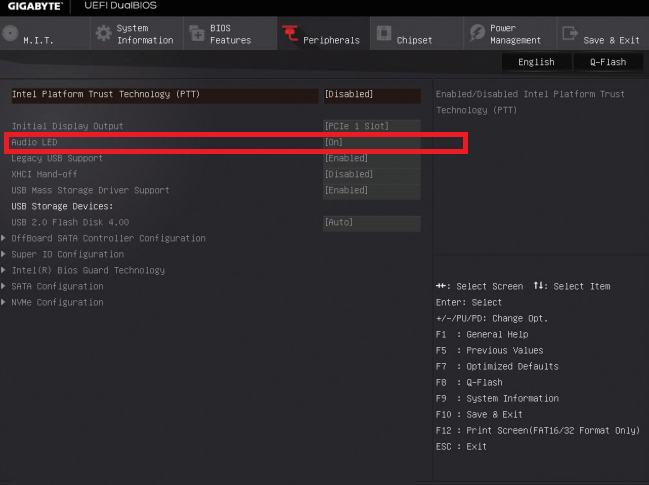Click the Chipset icon
The height and width of the screenshot is (485, 649).
(384, 33)
